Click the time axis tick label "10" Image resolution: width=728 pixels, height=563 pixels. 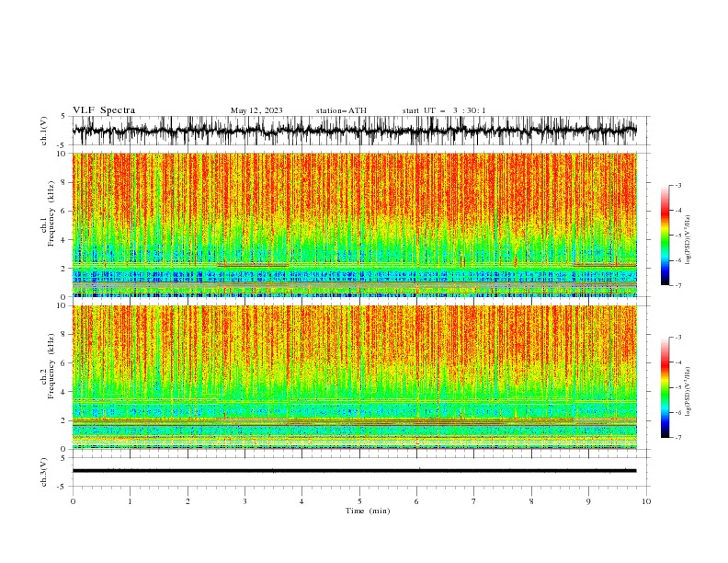click(646, 501)
